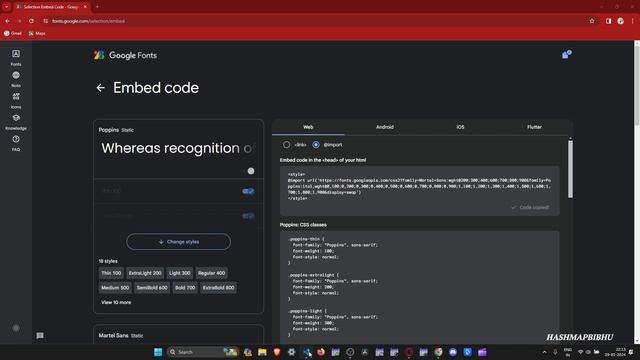
Task: Open the browser side panel icon
Action: [x=609, y=21]
